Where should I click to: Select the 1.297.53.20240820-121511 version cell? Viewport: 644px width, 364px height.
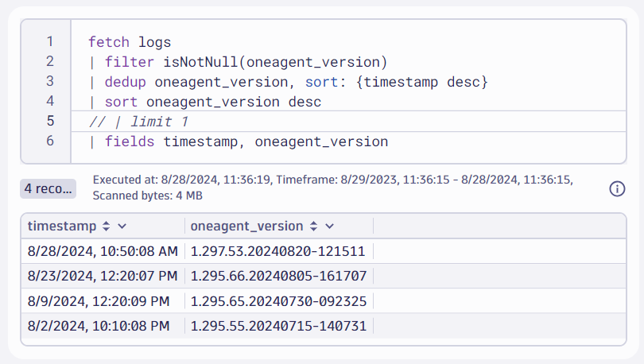tap(277, 251)
